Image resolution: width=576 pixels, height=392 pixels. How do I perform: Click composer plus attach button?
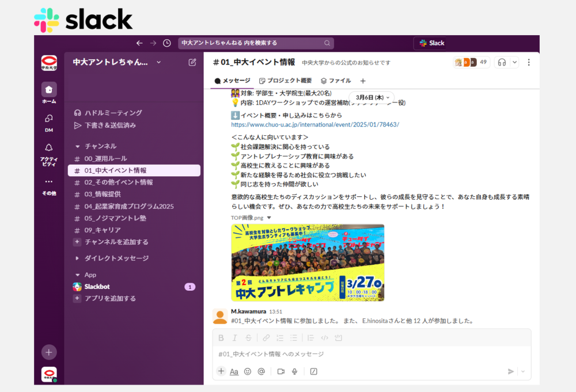click(221, 371)
